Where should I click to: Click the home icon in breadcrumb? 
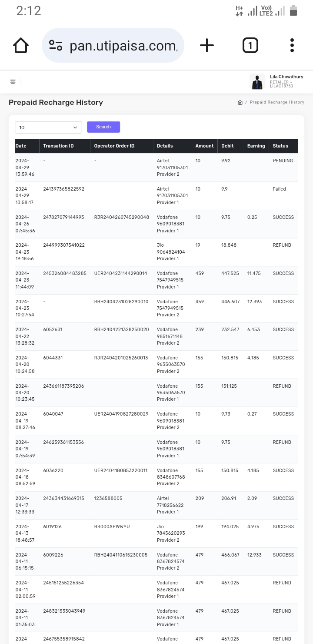click(240, 102)
